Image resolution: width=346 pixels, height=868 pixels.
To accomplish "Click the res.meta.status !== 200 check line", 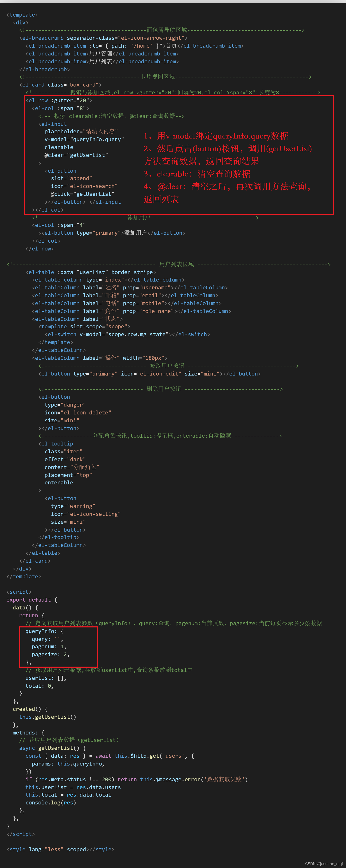I will [x=137, y=780].
